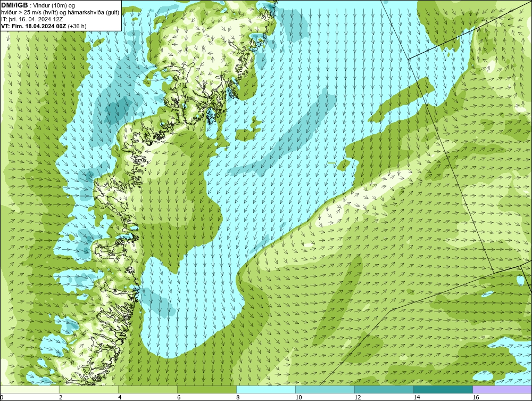
Task: Click the 'Vindur (10m) og' heading text
Action: click(55, 5)
